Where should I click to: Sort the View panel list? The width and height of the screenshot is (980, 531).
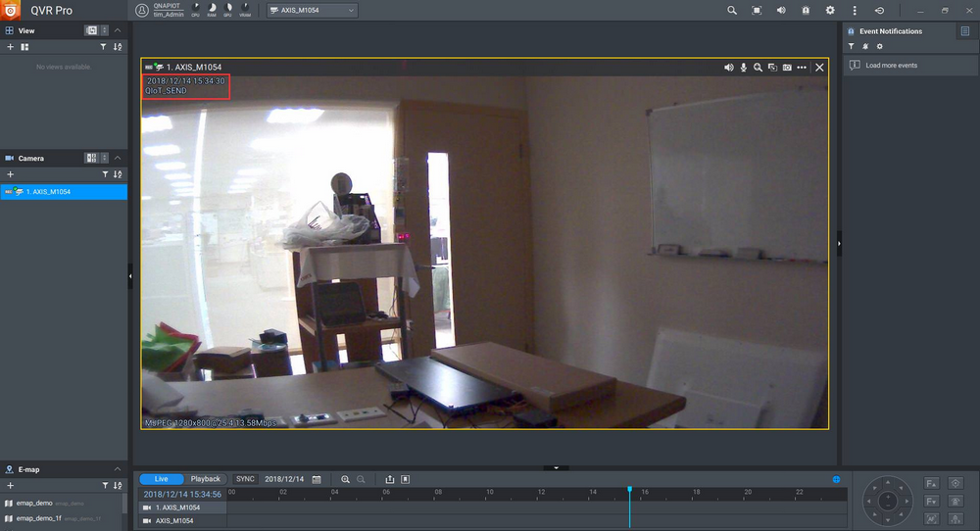(x=118, y=47)
